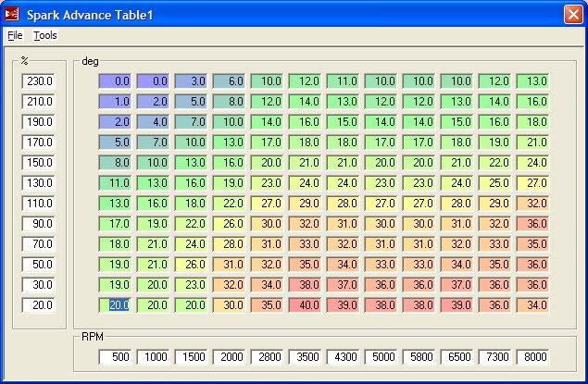Select the 90.0 % load axis field
Viewport: 588px width, 384px height.
coord(39,224)
